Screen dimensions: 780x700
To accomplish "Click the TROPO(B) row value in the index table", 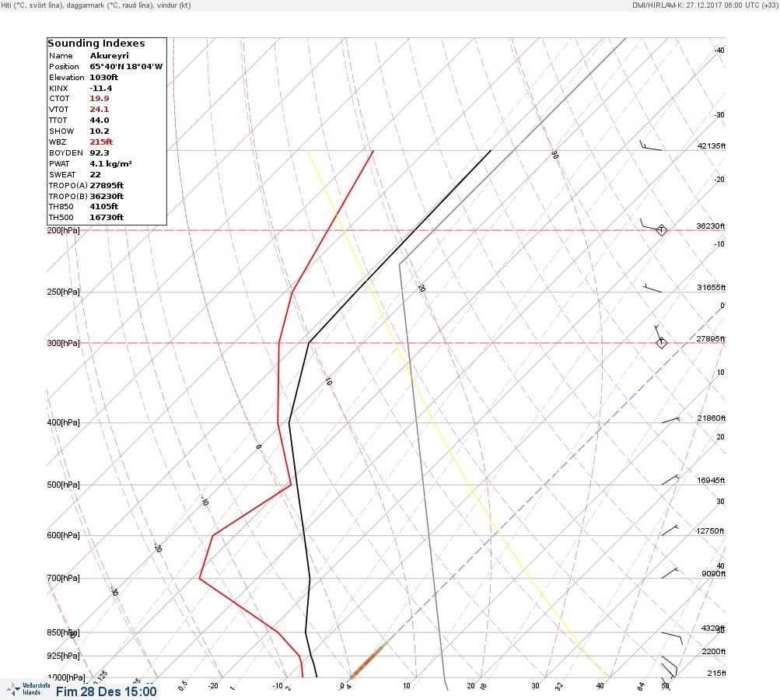I will pos(107,197).
